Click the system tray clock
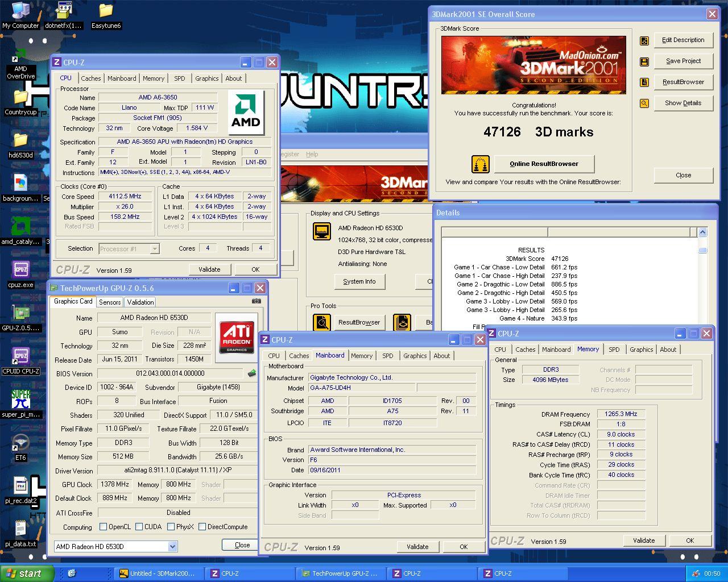The height and width of the screenshot is (582, 728). (x=712, y=573)
